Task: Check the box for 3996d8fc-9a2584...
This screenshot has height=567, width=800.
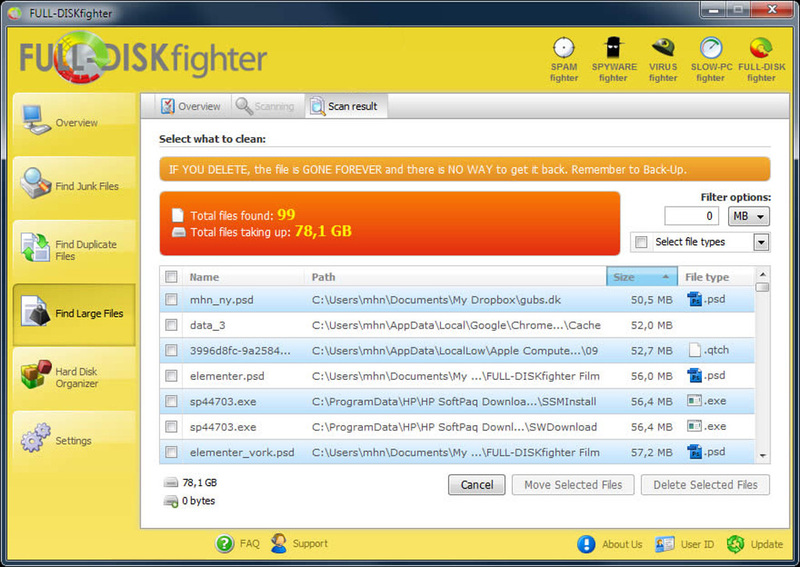Action: [171, 351]
